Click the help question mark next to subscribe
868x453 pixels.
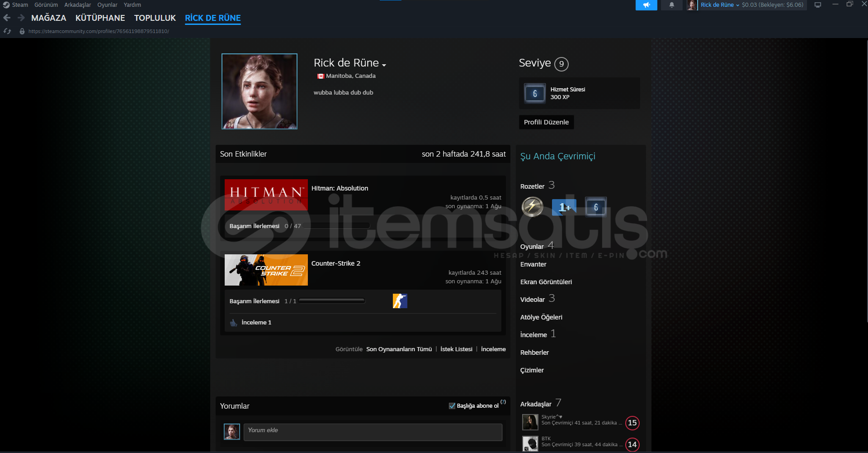click(x=503, y=402)
